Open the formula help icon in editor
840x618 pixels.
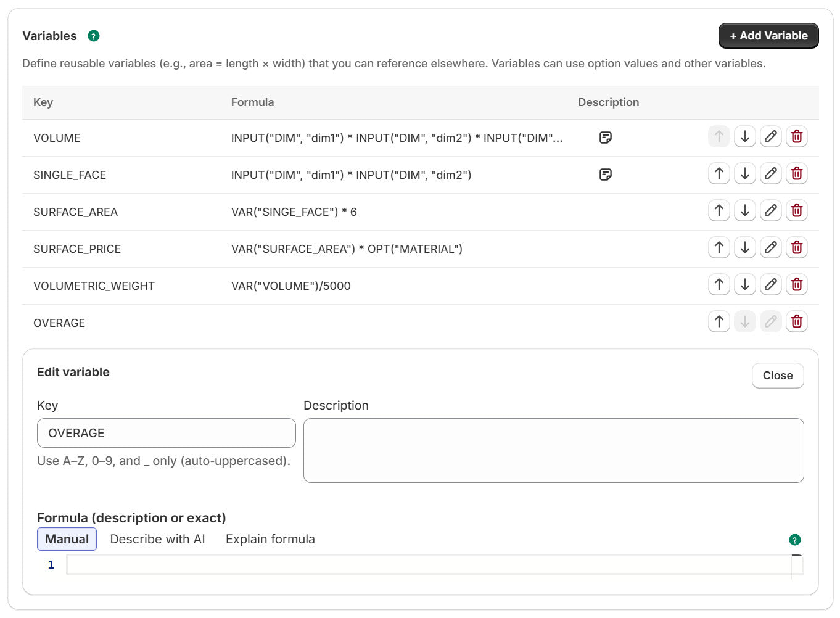tap(795, 540)
